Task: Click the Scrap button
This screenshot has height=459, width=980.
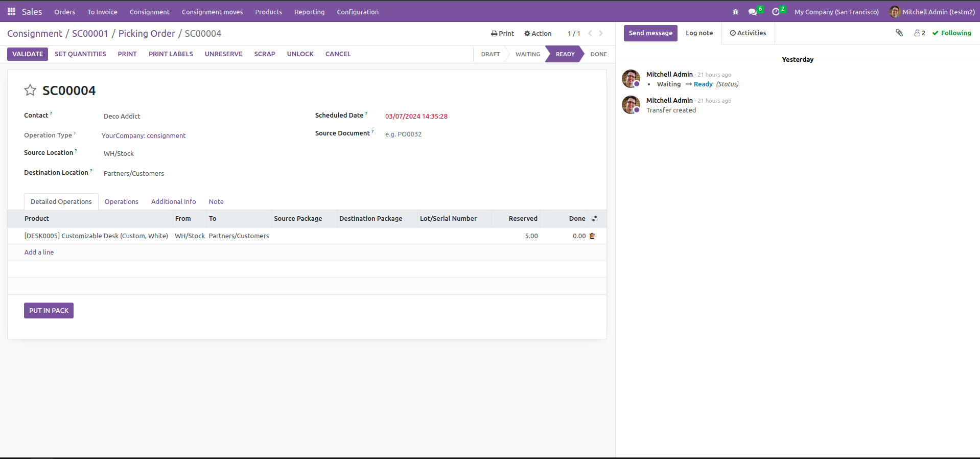Action: pyautogui.click(x=265, y=54)
